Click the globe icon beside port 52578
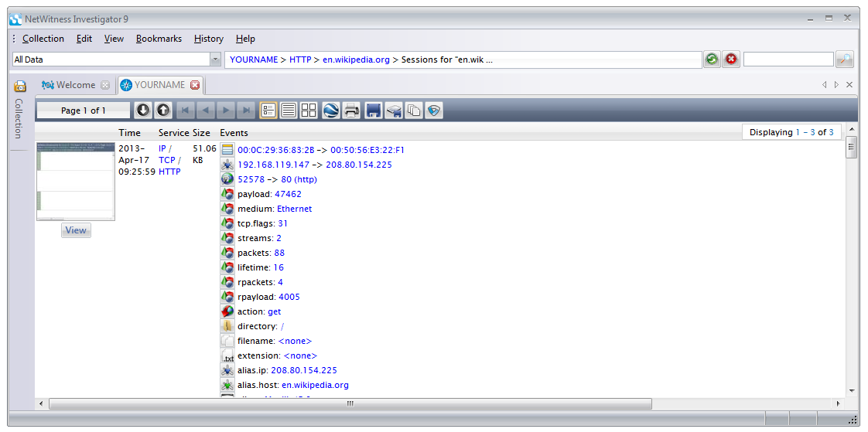The width and height of the screenshot is (868, 432). [227, 179]
